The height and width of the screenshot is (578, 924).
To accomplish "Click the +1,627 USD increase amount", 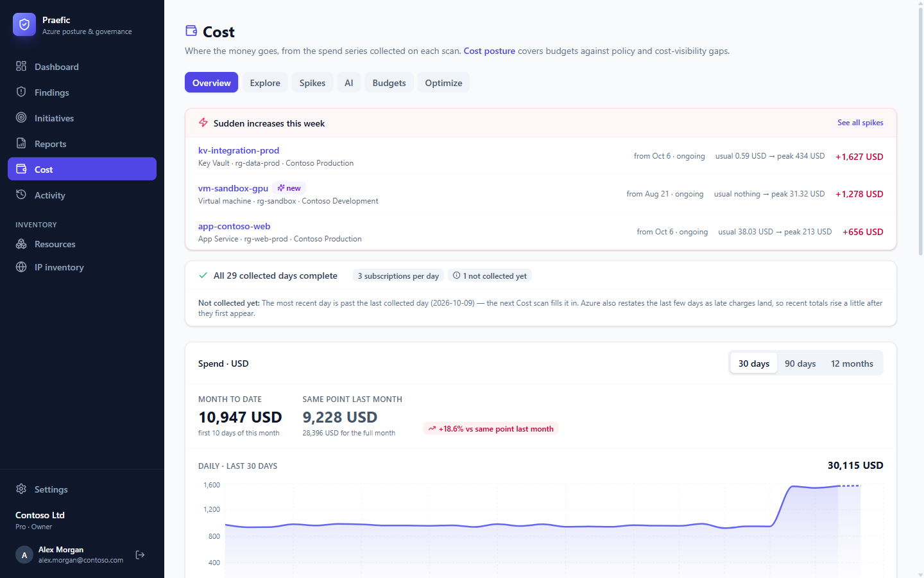I will [859, 157].
